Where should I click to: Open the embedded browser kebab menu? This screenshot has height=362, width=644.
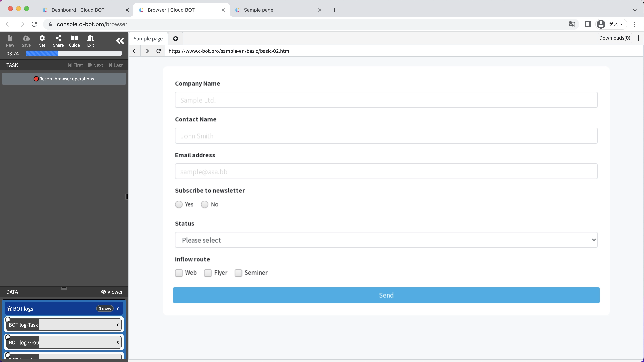click(638, 38)
